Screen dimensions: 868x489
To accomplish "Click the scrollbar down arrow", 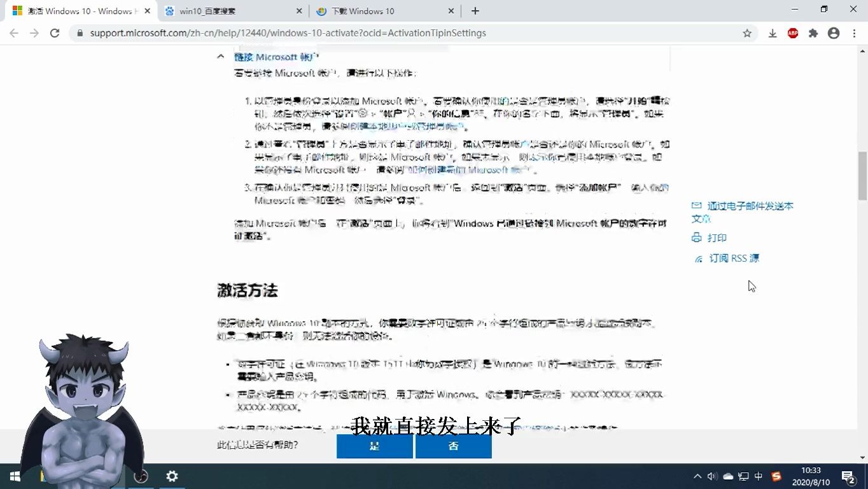I will tap(862, 457).
